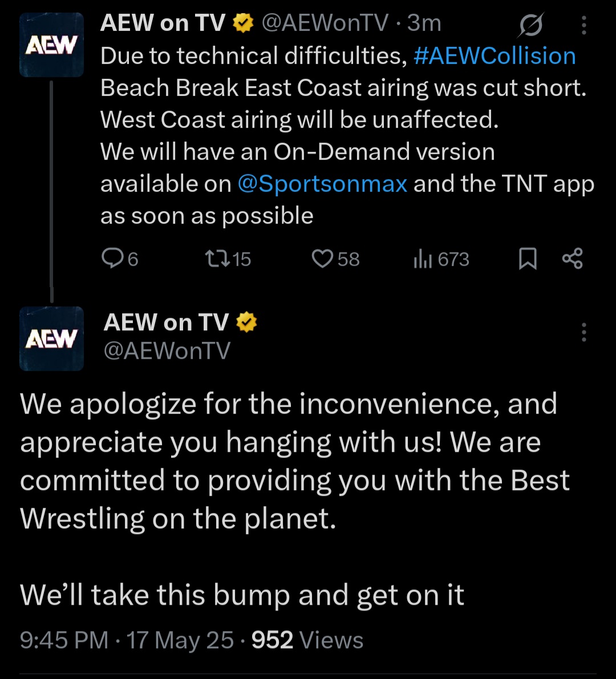Click the gold verified badge on first tweet
Viewport: 616px width, 679px height.
244,23
